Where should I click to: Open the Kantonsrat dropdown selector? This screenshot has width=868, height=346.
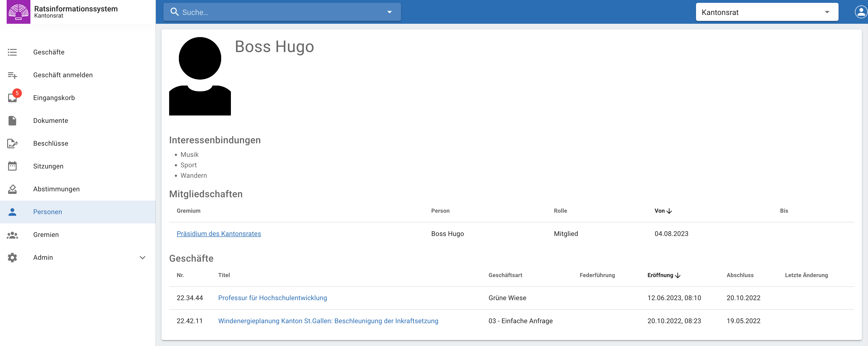pyautogui.click(x=767, y=12)
